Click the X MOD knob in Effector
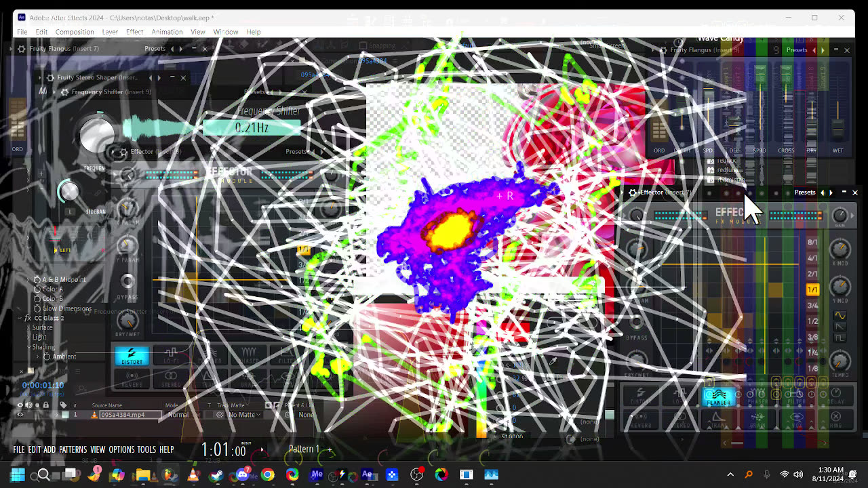Image resolution: width=868 pixels, height=488 pixels. tap(840, 249)
